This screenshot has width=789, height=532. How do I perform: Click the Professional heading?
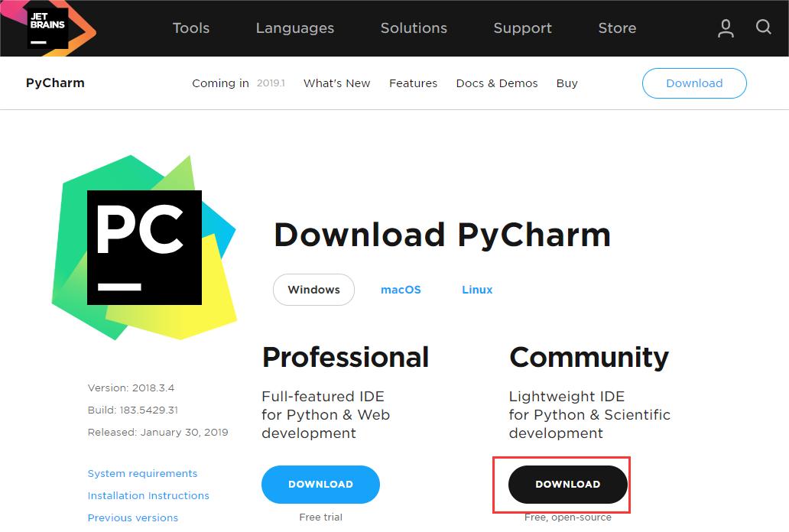(x=346, y=358)
